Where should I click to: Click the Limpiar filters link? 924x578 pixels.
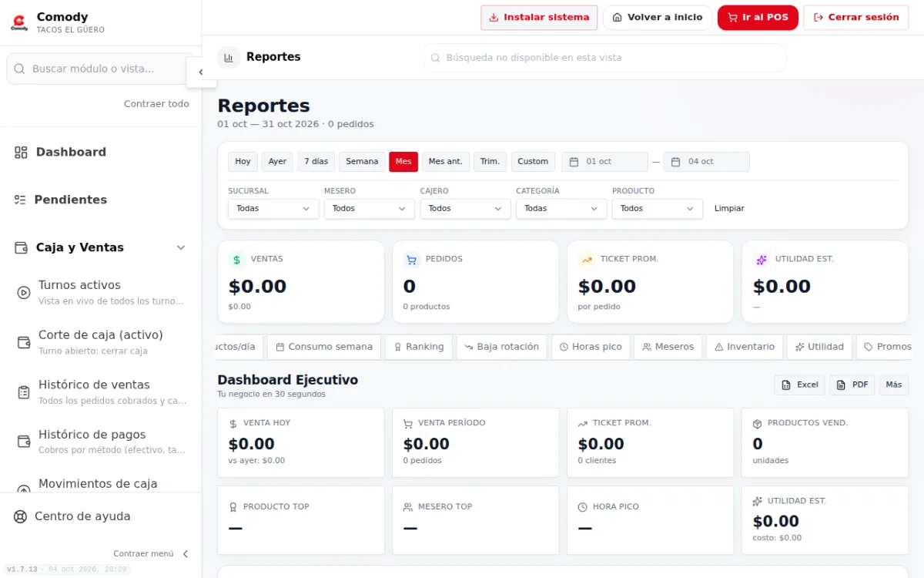point(729,209)
